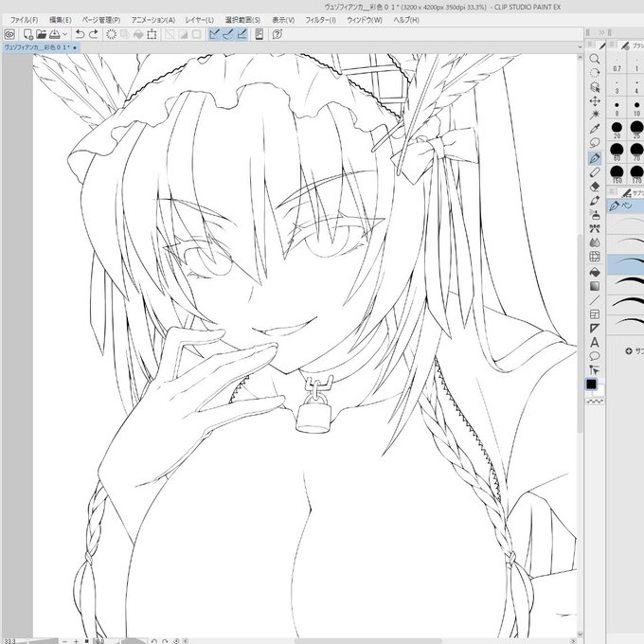Image resolution: width=644 pixels, height=644 pixels.
Task: Open document tab list dropdown arrow
Action: (x=580, y=47)
